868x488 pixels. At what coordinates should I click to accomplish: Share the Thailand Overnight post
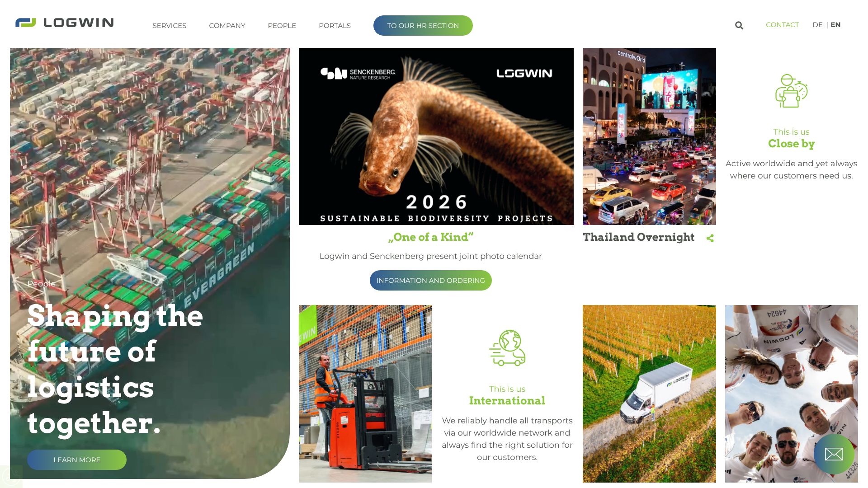710,238
